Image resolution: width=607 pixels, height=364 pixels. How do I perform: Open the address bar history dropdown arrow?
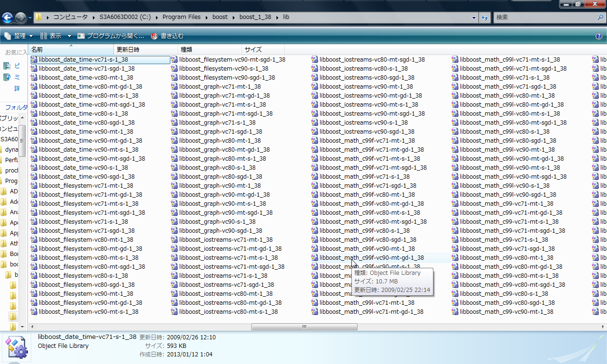474,18
